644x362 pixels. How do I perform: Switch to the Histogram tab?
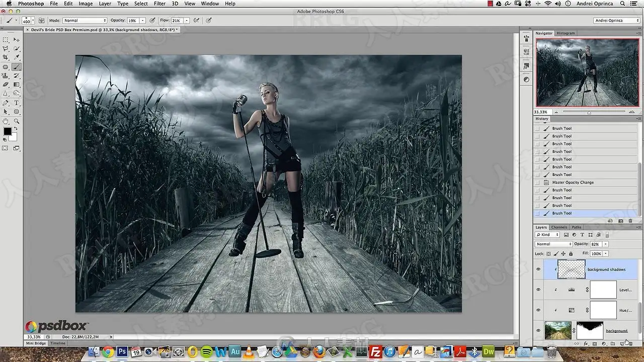(566, 33)
